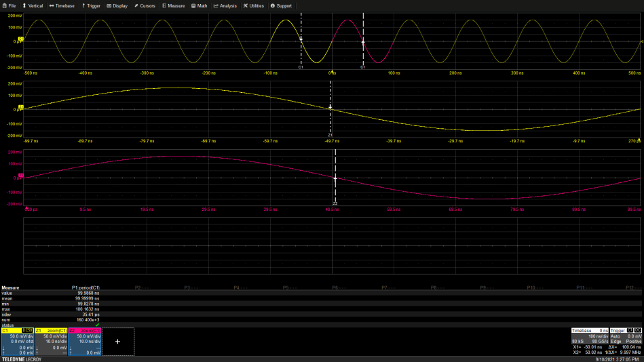This screenshot has width=644, height=362.
Task: Select left dash-dot cursor in C1 grid
Action: click(301, 40)
